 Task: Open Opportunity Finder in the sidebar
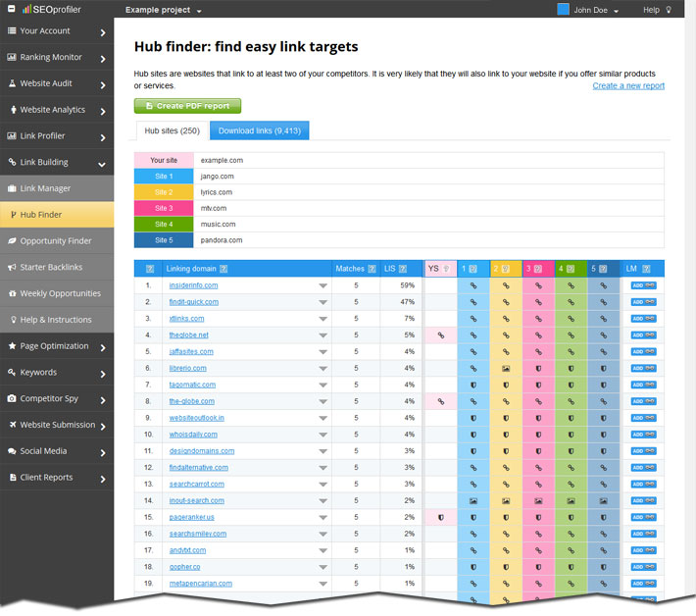coord(57,240)
